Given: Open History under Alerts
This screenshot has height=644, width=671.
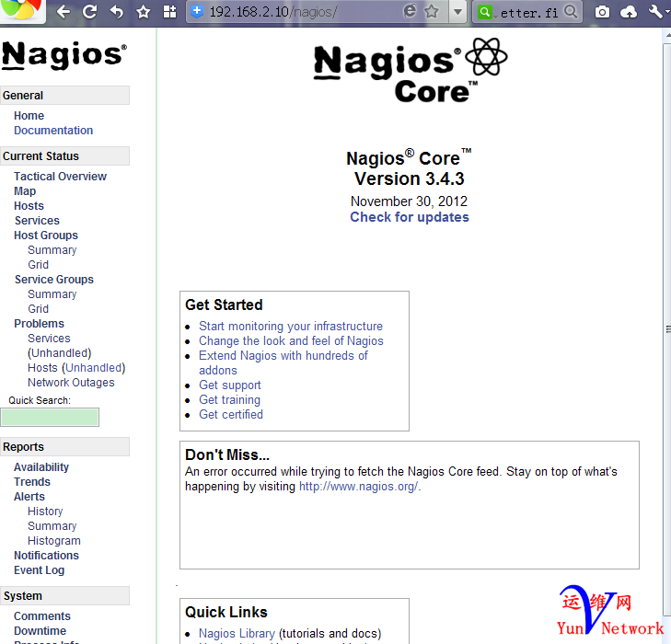Looking at the screenshot, I should [45, 512].
